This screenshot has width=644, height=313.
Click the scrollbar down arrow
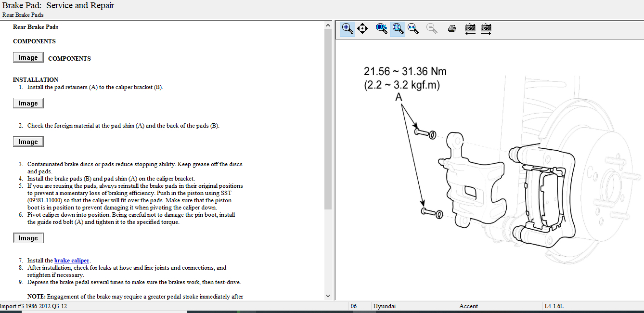click(x=328, y=296)
